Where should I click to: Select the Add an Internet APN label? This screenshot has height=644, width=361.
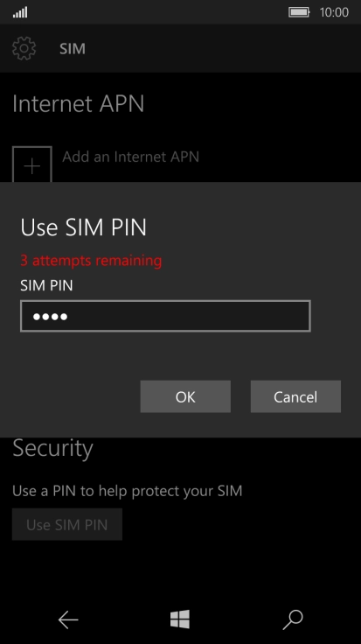131,157
